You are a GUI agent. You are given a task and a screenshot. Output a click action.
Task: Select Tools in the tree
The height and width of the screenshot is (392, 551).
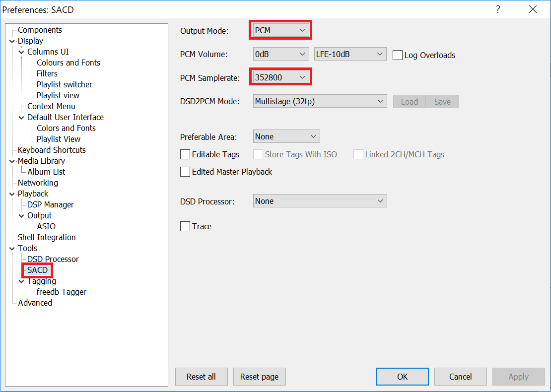27,248
